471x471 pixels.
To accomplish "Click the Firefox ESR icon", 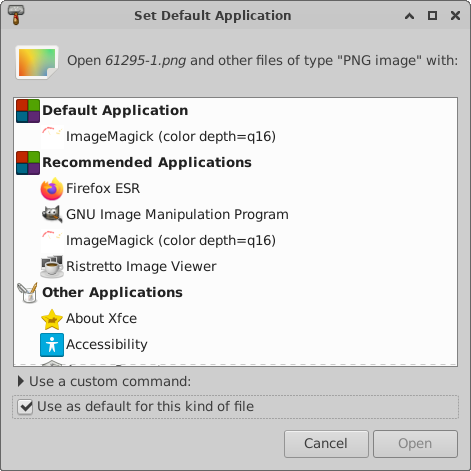I will (x=52, y=189).
